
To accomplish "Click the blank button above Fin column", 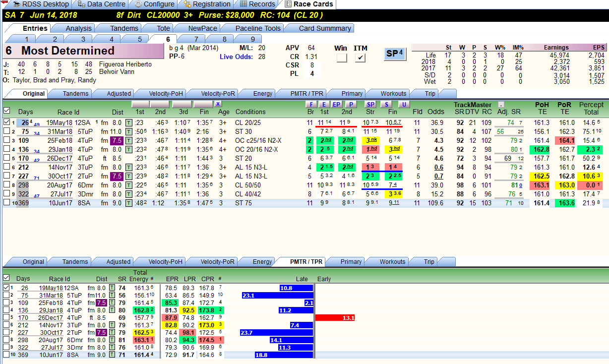I will coord(202,104).
